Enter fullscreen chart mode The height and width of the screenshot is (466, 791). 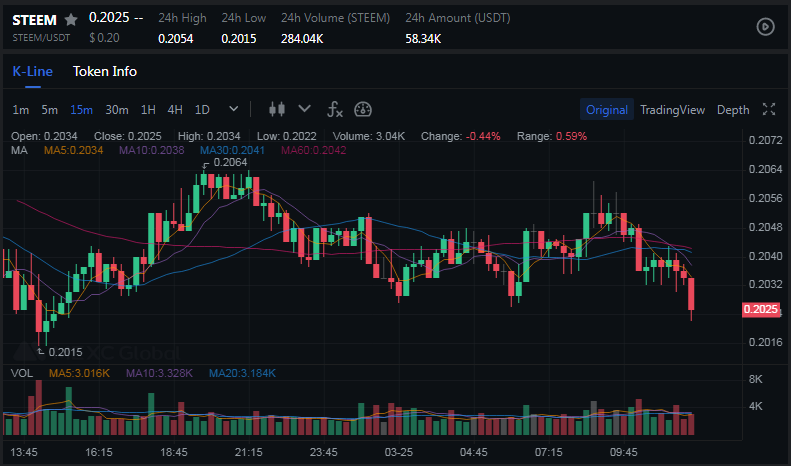769,109
